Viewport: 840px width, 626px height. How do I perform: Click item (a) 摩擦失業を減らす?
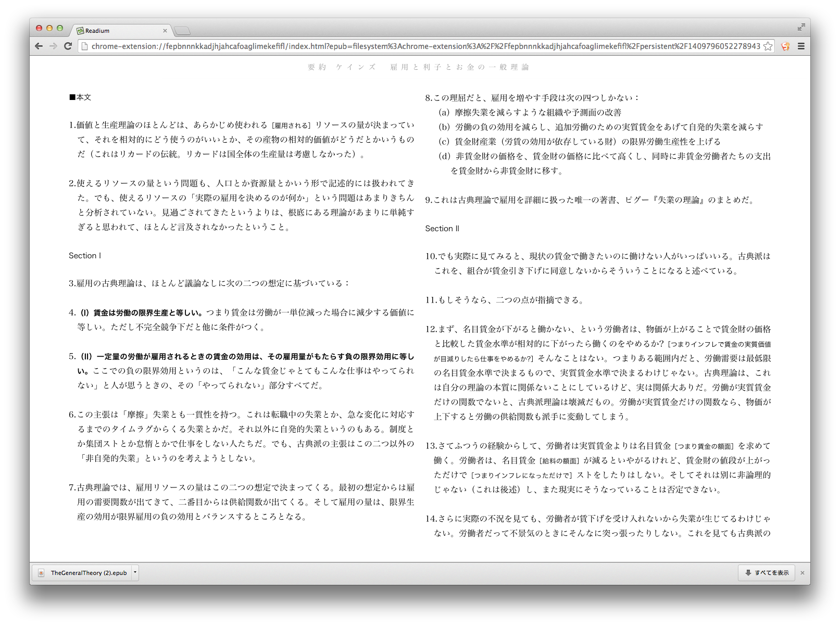click(x=530, y=112)
